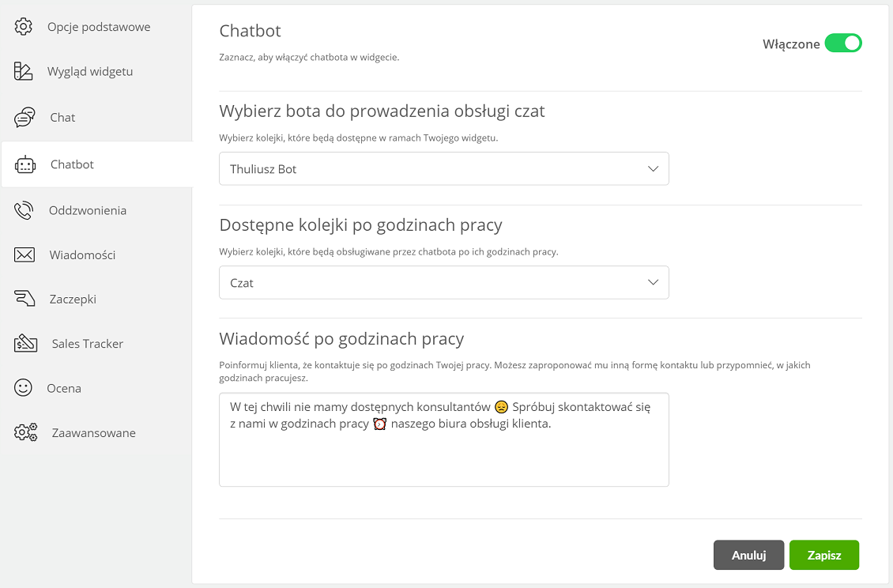Click into the after-hours message text area
Viewport: 893px width, 588px height.
[443, 439]
